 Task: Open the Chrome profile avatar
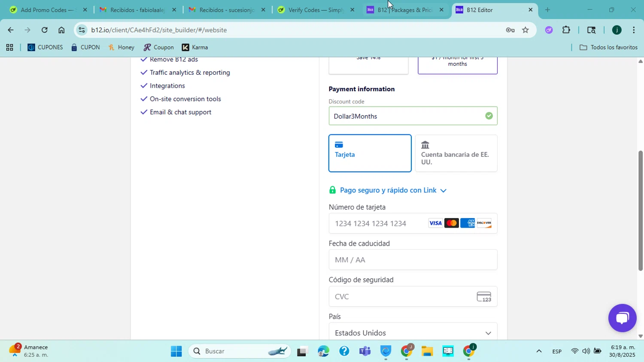click(617, 30)
